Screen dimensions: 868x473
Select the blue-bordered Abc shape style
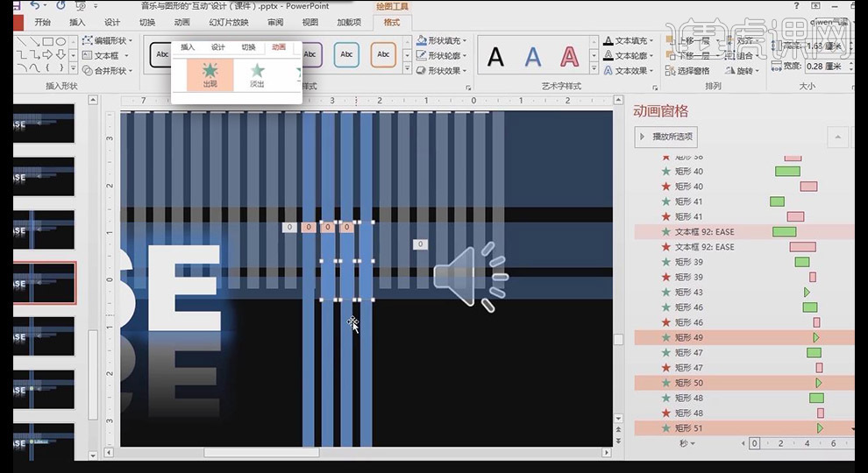coord(347,55)
